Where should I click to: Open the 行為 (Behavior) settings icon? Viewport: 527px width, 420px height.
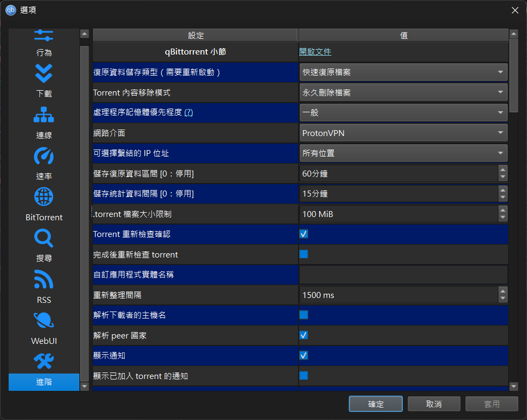click(44, 35)
